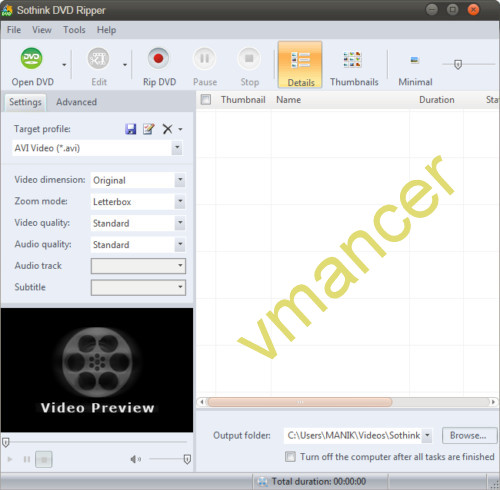500x490 pixels.
Task: Adjust the thumbnail size slider in the toolbar
Action: point(458,65)
